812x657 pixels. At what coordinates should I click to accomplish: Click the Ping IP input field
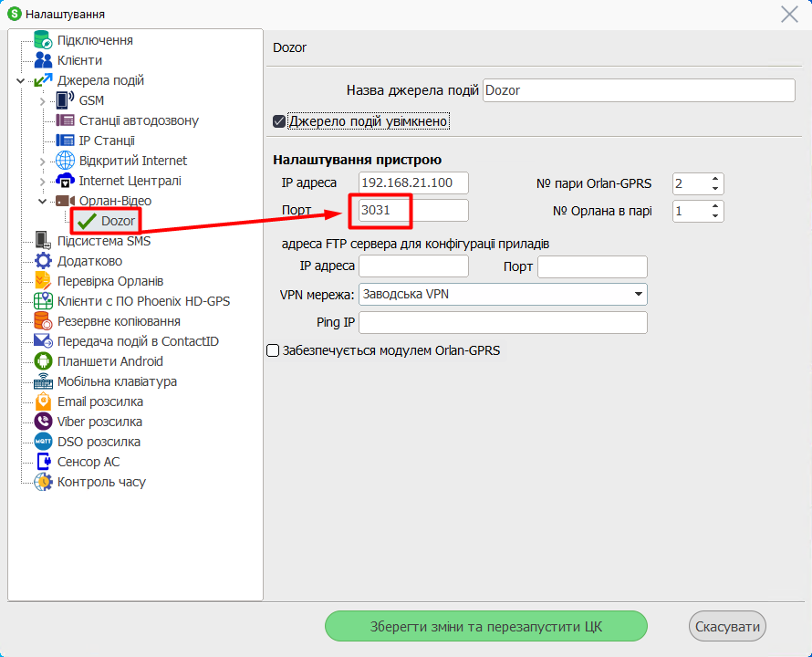(503, 323)
